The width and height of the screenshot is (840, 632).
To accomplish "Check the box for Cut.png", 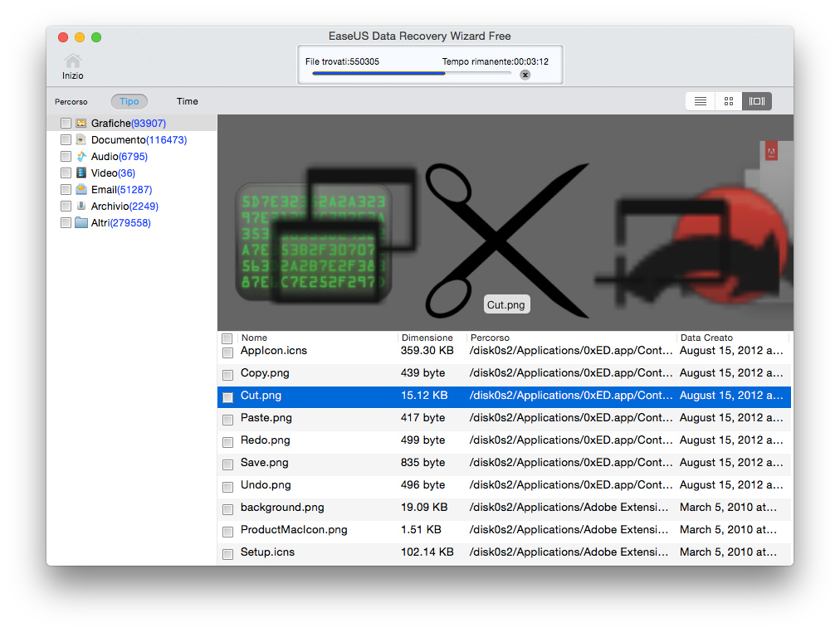I will coord(227,397).
